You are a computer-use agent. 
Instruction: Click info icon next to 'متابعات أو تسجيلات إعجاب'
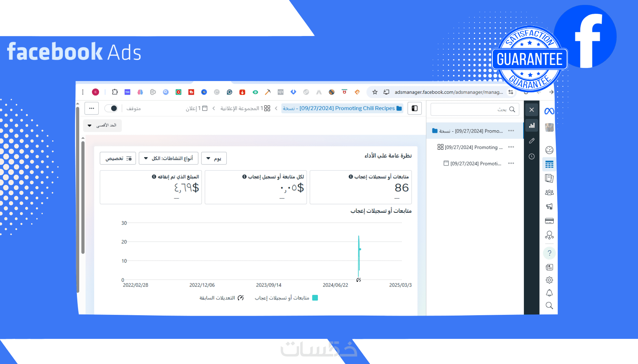point(351,177)
